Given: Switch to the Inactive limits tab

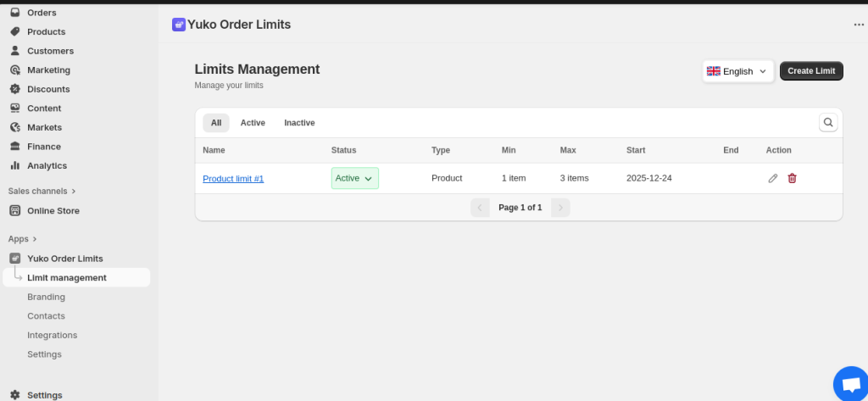Looking at the screenshot, I should click(x=299, y=123).
